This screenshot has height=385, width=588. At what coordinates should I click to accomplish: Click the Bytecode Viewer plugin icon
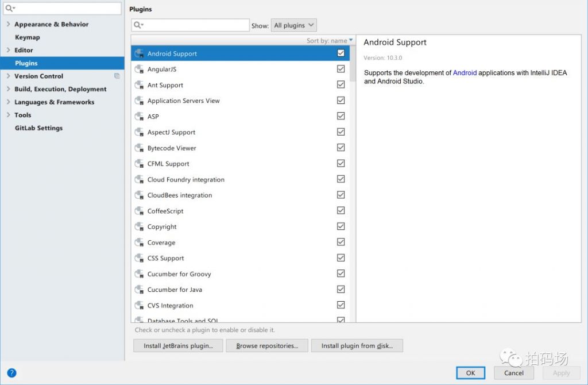click(139, 148)
